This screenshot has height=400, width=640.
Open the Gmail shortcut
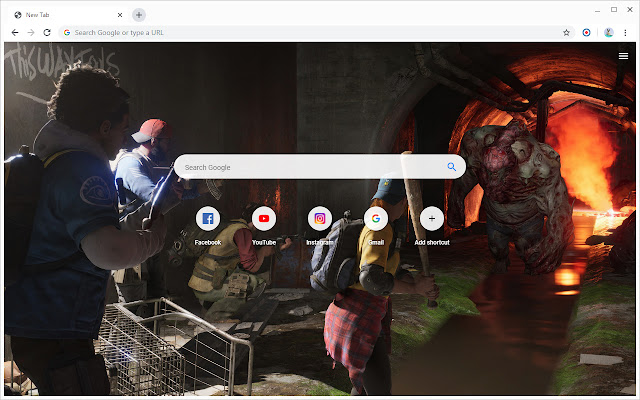pyautogui.click(x=376, y=219)
